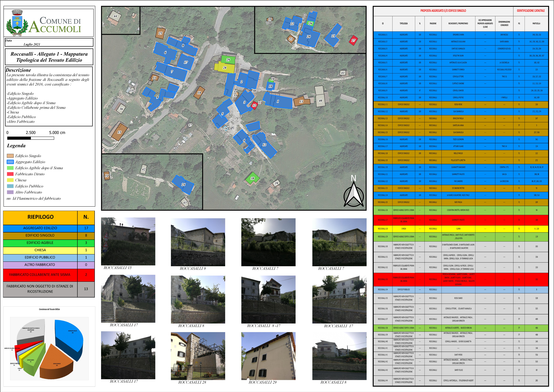Click the SPADARO CHIARA cell
Screen dimensions: 554x392
458,35
